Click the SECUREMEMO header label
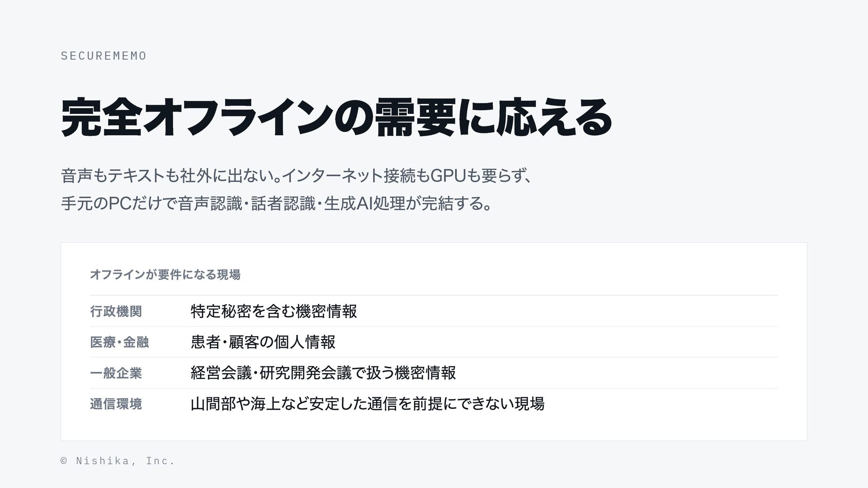The width and height of the screenshot is (868, 488). pyautogui.click(x=104, y=56)
